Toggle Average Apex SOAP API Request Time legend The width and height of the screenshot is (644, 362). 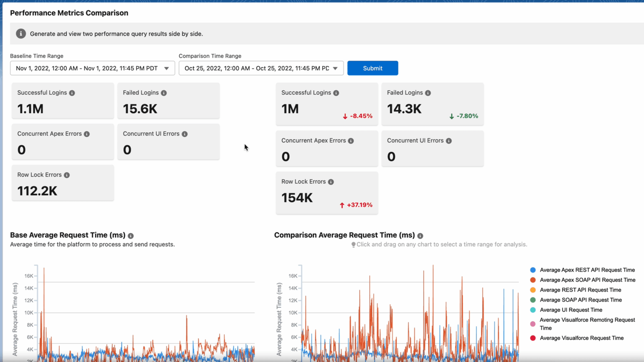(587, 280)
